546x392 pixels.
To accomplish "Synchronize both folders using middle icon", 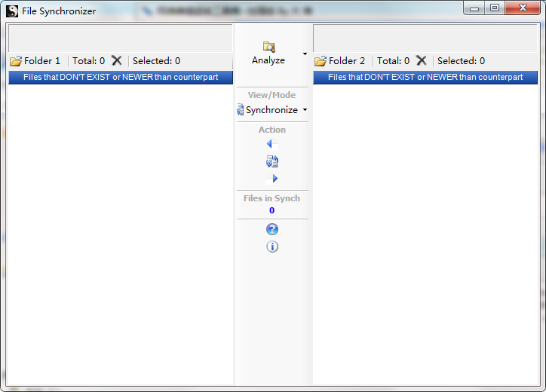I will (272, 161).
